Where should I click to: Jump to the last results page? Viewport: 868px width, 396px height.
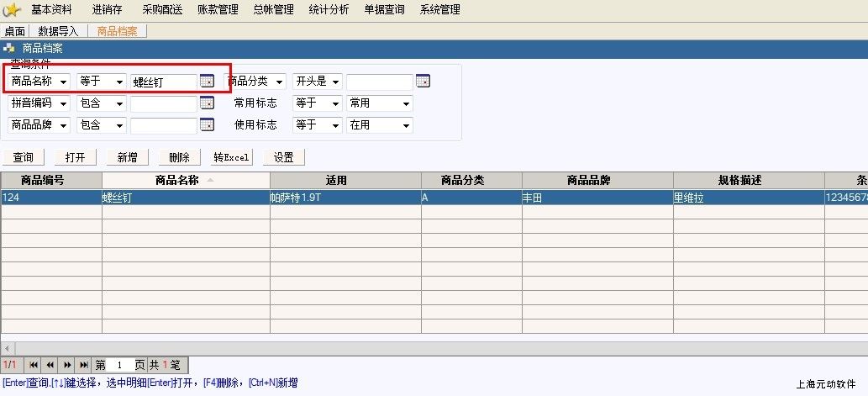84,365
